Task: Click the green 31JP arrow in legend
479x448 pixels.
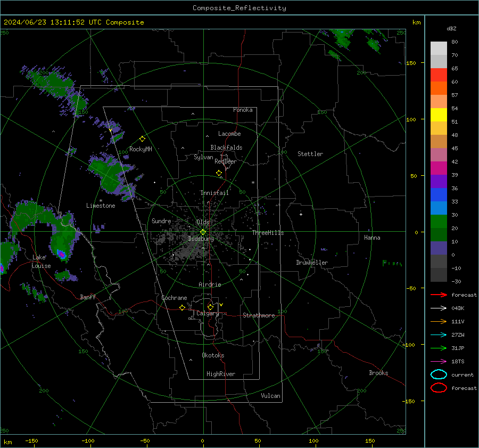Action: 439,348
